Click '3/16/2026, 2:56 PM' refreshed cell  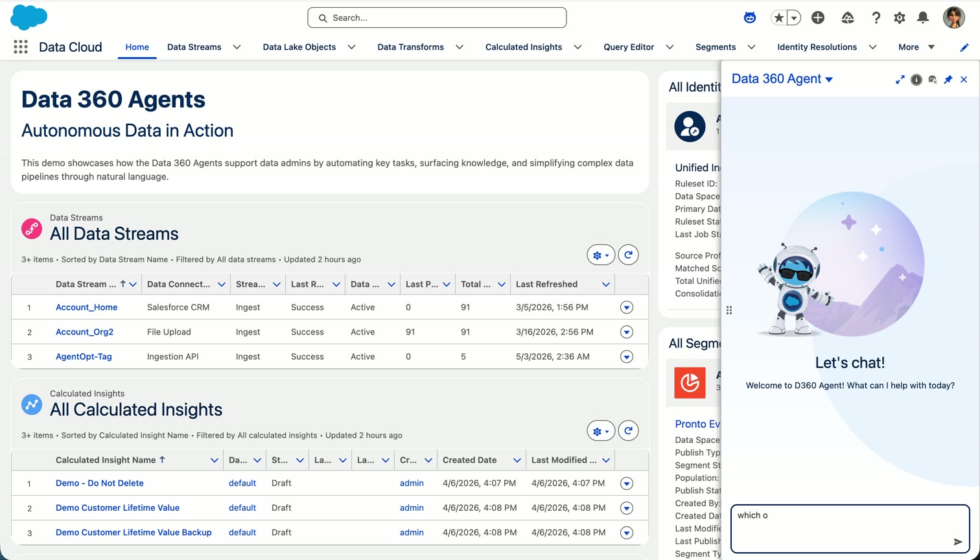tap(555, 332)
